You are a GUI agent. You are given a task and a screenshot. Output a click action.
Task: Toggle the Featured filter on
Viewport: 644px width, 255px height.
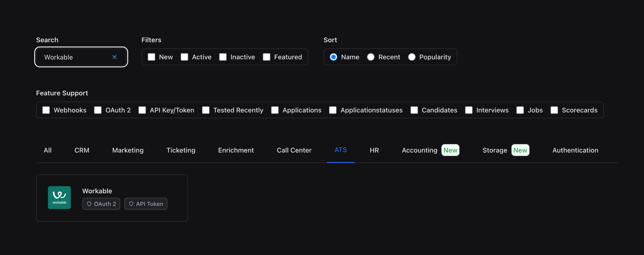pyautogui.click(x=267, y=57)
